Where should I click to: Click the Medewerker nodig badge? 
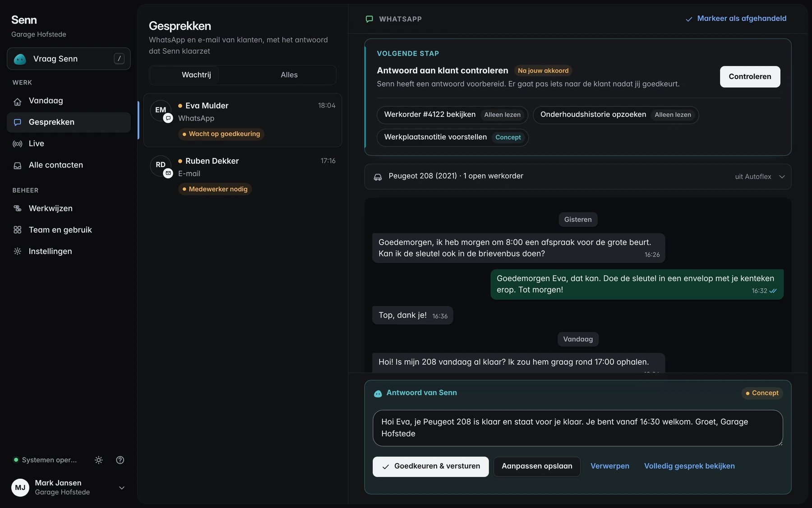click(x=215, y=189)
